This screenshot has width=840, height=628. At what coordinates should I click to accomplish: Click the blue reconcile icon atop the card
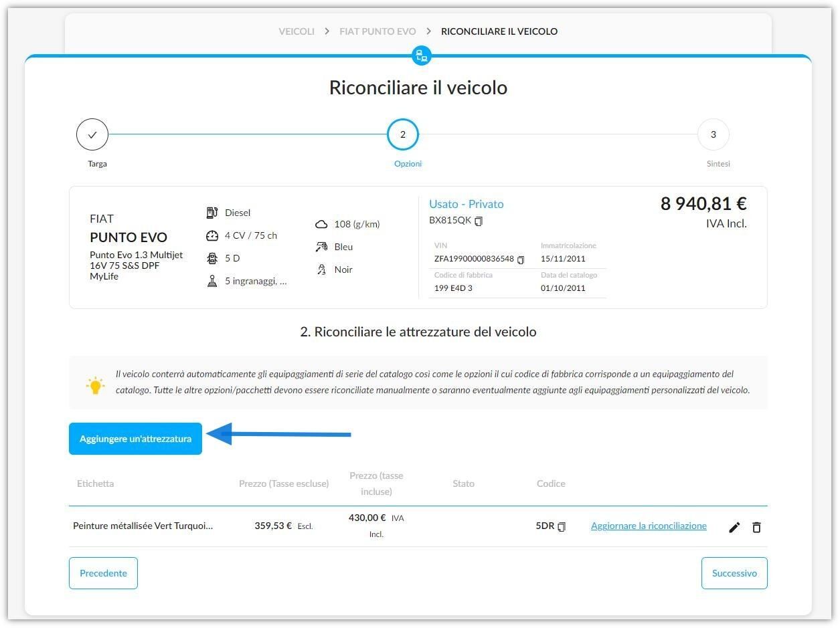click(x=421, y=56)
